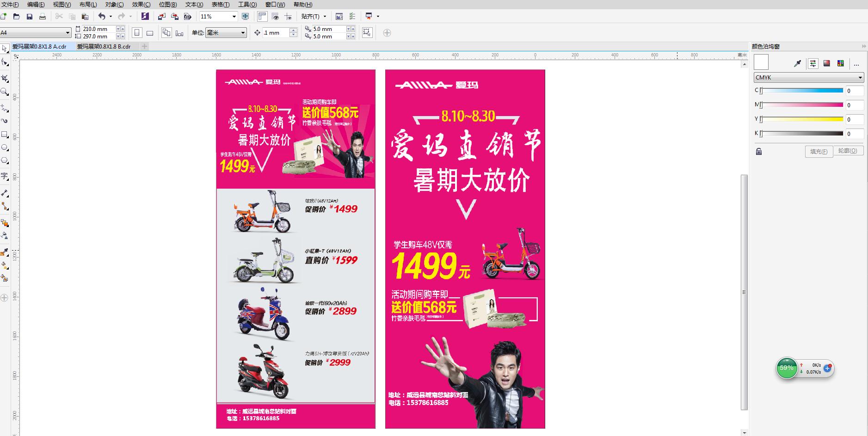Toggle the Show grid button
This screenshot has width=868, height=436.
click(x=276, y=16)
